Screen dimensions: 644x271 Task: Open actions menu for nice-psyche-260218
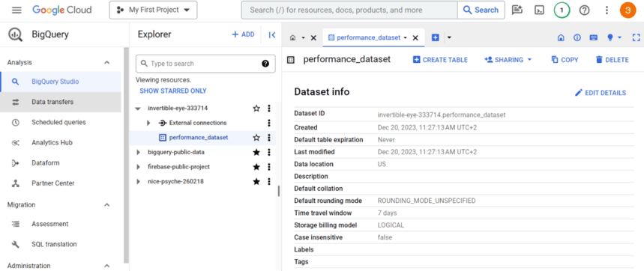[x=269, y=181]
